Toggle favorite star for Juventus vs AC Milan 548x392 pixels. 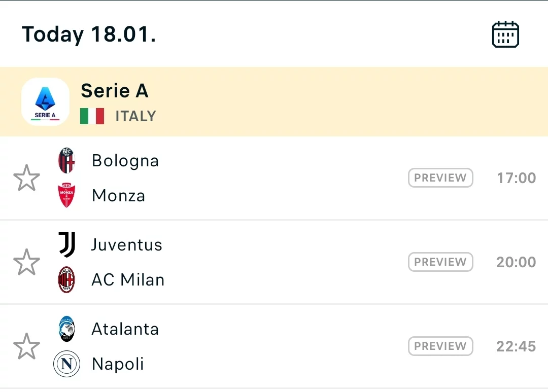pos(26,262)
